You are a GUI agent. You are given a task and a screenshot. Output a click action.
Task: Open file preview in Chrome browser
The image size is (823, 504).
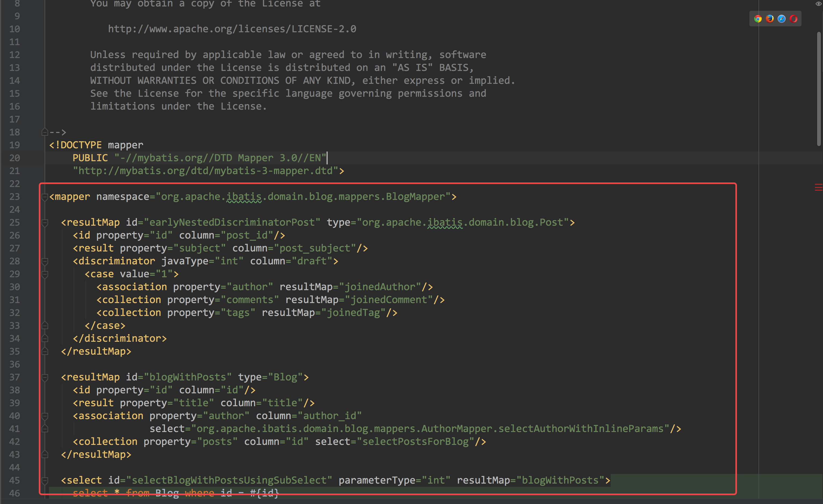tap(757, 19)
